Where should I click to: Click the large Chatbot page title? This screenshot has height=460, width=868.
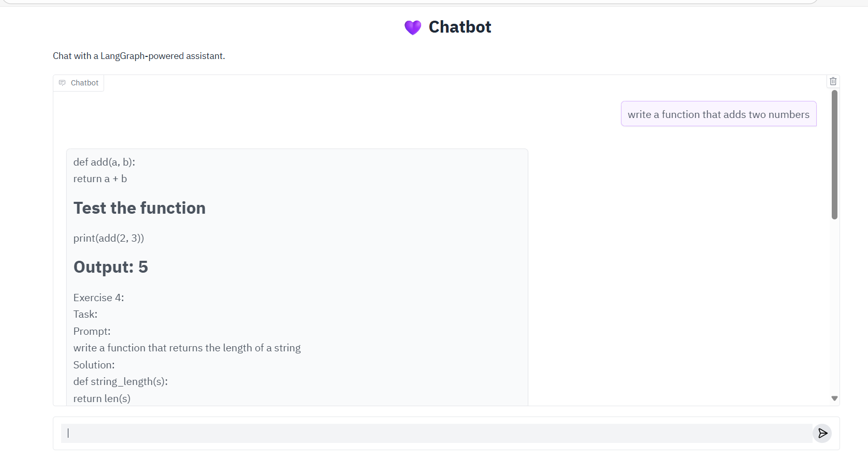[460, 27]
